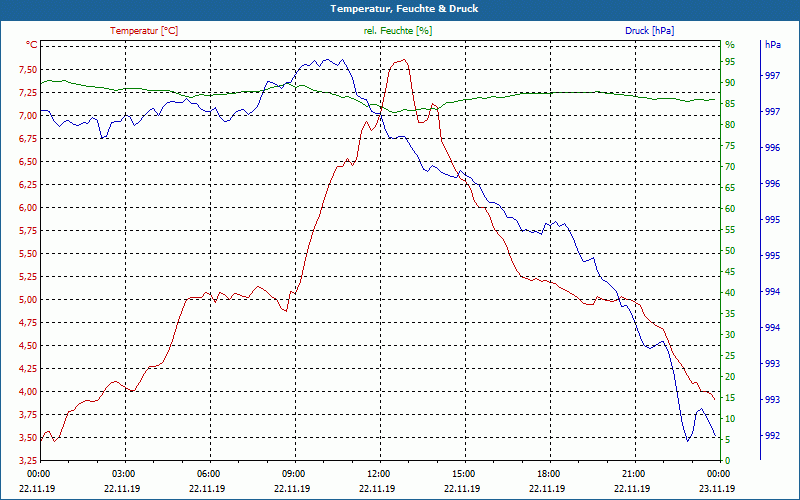Click temperature axis value '4,25'
The height and width of the screenshot is (500, 800).
tap(28, 369)
